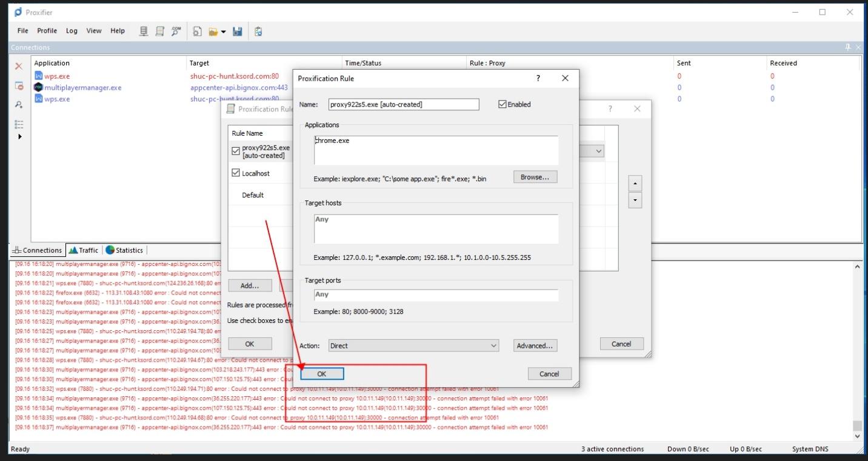
Task: Open Proxy Servers from the toolbar icon
Action: [144, 31]
